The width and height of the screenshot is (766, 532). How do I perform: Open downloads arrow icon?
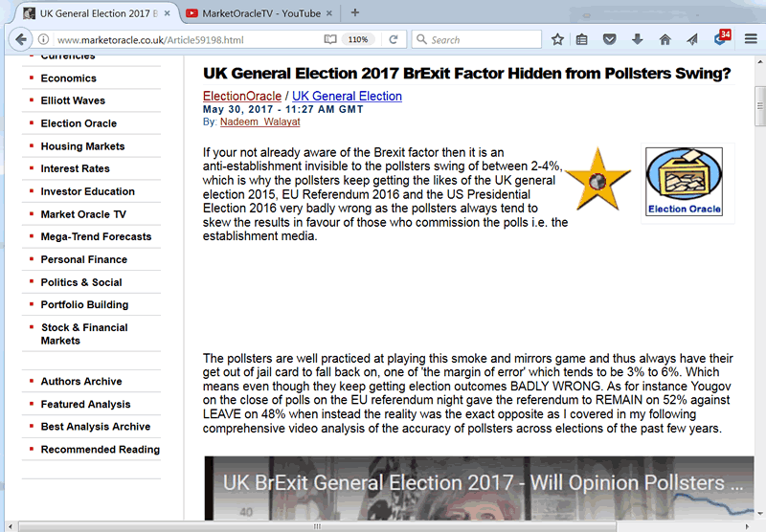(x=637, y=39)
